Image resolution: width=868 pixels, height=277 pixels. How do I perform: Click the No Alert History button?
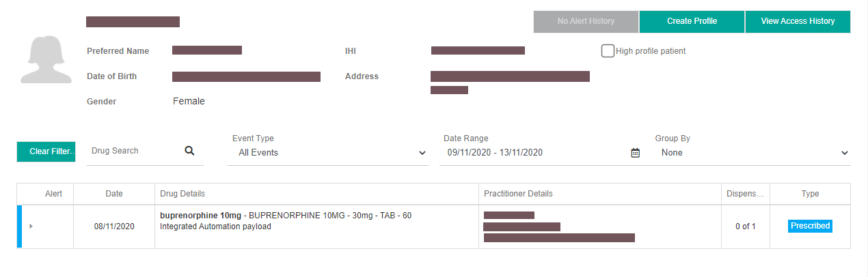(586, 21)
